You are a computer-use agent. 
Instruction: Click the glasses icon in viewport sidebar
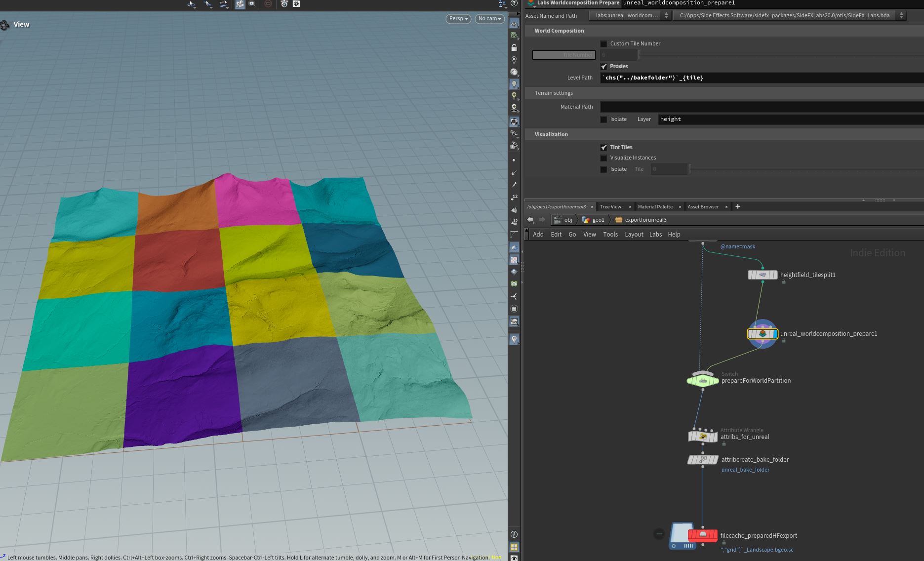click(514, 133)
